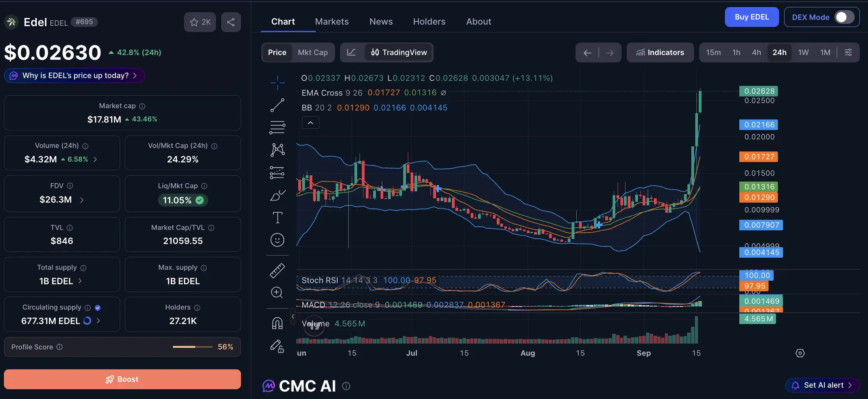Viewport: 868px width, 399px height.
Task: Expand the Circulating supply details arrow
Action: 98,321
